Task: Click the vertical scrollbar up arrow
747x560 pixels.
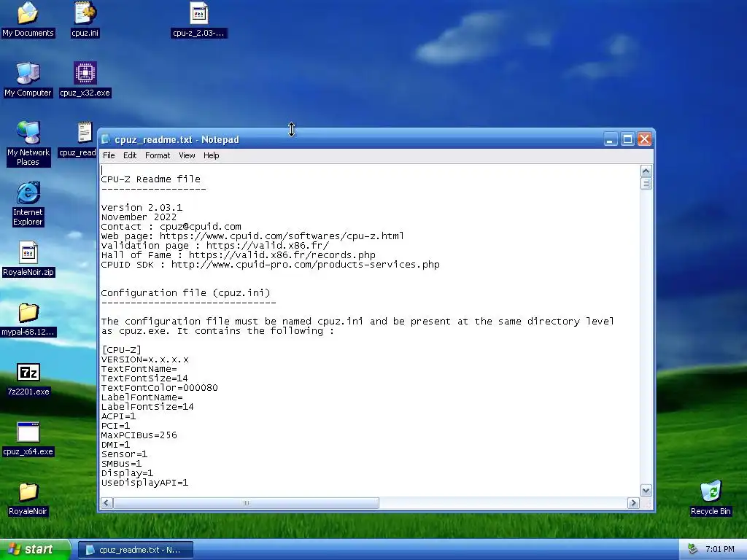Action: (646, 171)
